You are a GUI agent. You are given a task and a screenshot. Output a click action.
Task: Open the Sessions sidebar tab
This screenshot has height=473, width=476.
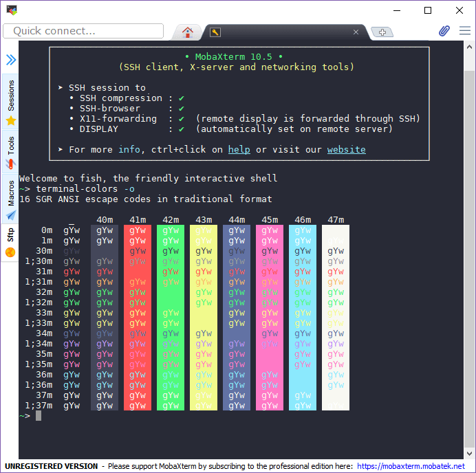pyautogui.click(x=11, y=101)
